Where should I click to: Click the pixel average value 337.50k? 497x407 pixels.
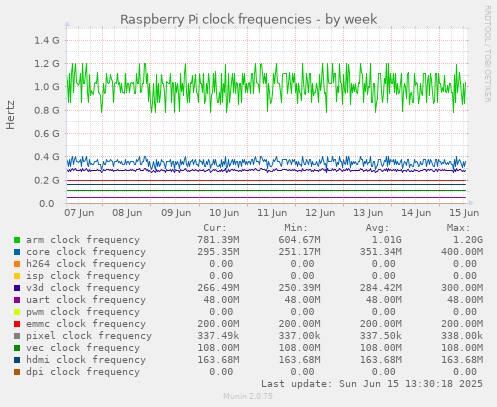click(x=381, y=336)
